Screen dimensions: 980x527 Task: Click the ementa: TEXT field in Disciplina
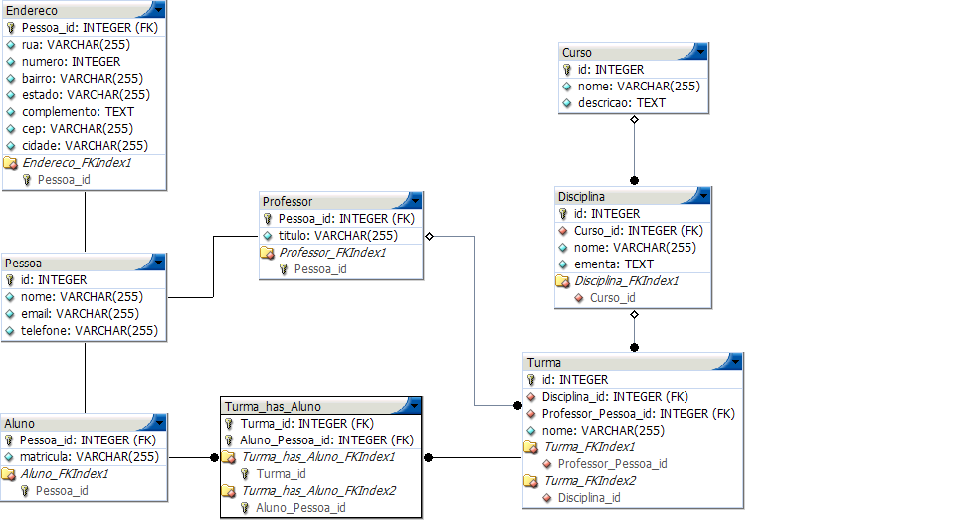click(x=633, y=264)
